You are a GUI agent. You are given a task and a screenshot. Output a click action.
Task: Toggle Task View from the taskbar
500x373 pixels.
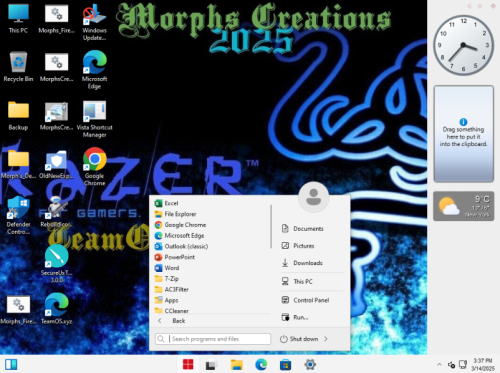point(211,364)
